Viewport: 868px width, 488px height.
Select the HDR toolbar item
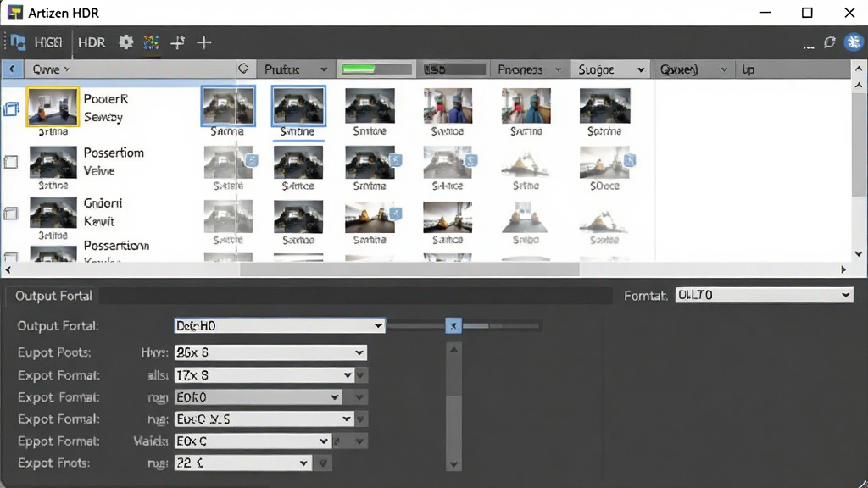pos(92,42)
